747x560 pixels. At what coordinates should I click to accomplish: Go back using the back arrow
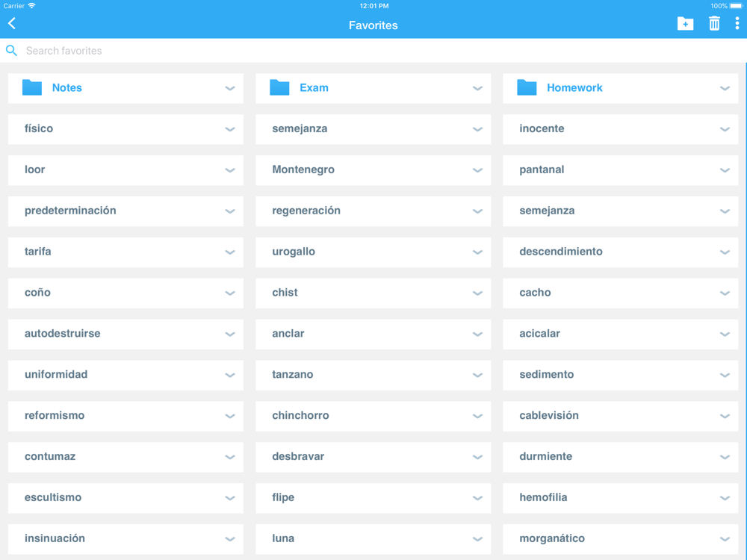(x=12, y=23)
